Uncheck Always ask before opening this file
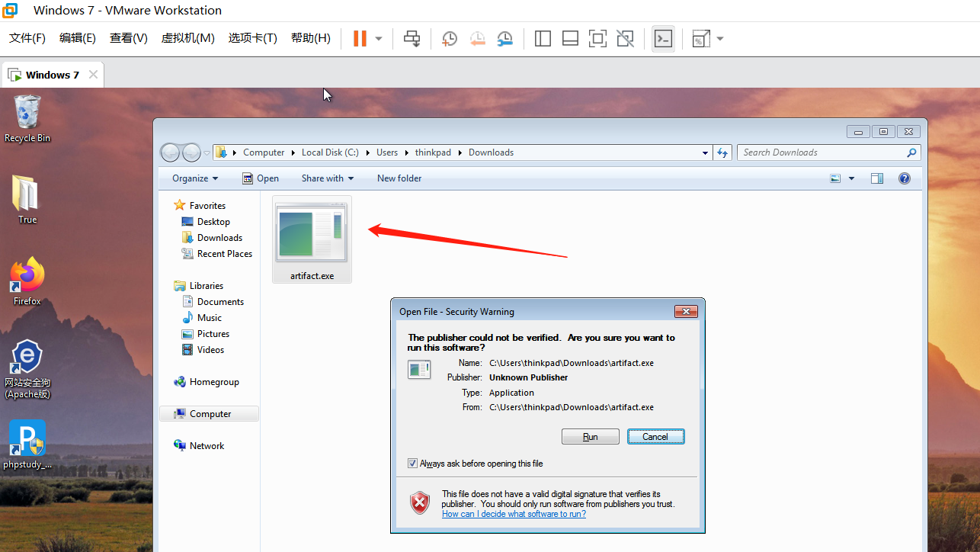 pyautogui.click(x=412, y=464)
